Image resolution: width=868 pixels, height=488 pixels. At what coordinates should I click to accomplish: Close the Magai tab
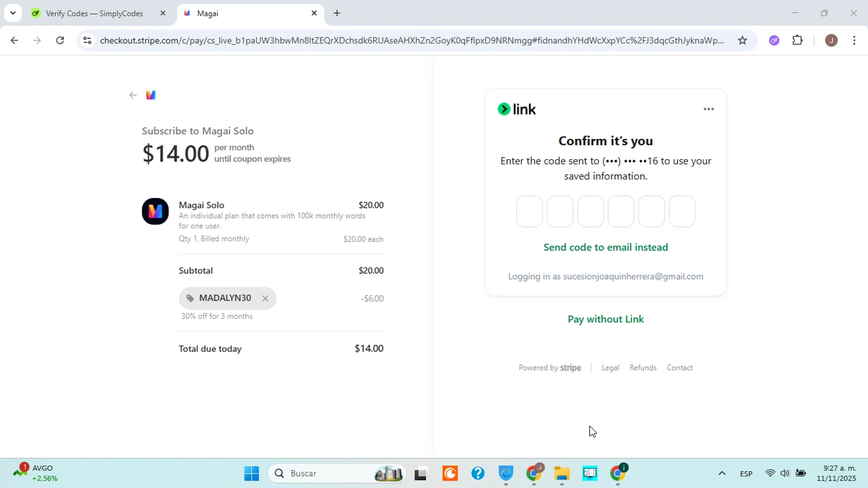pos(314,13)
